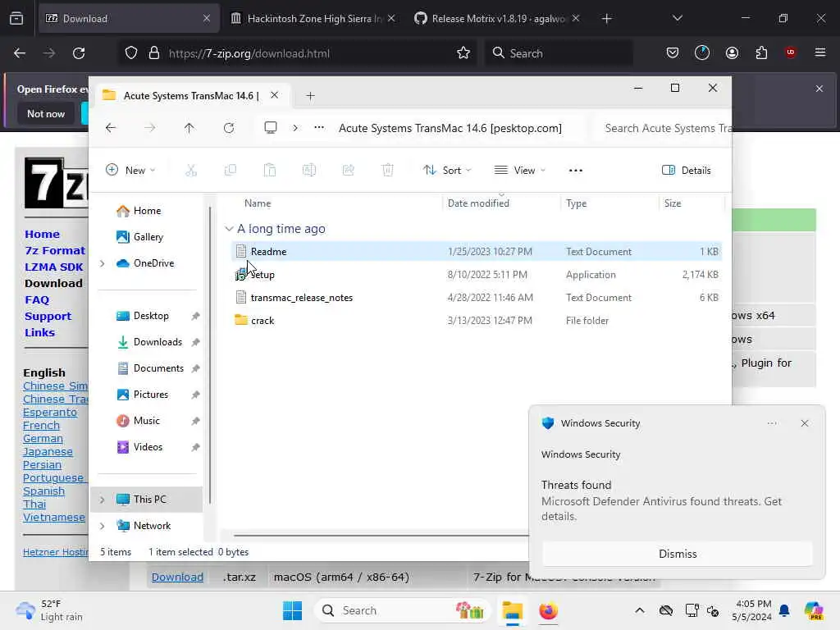Open the notification bell in taskbar
Screen dimensions: 840x630
point(784,610)
